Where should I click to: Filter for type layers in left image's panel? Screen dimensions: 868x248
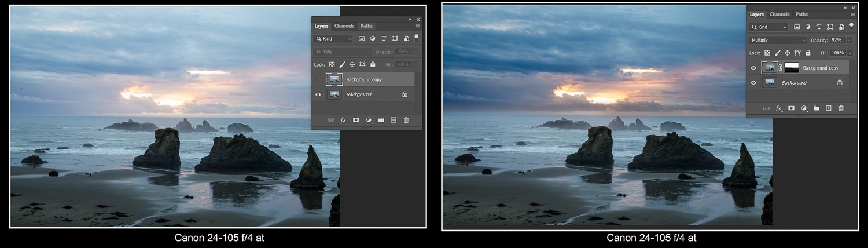pyautogui.click(x=384, y=39)
